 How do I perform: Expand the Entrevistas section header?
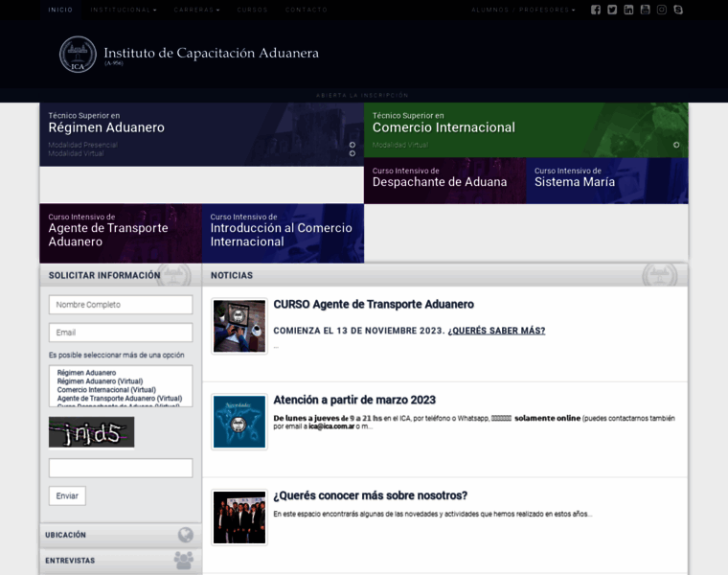point(121,561)
